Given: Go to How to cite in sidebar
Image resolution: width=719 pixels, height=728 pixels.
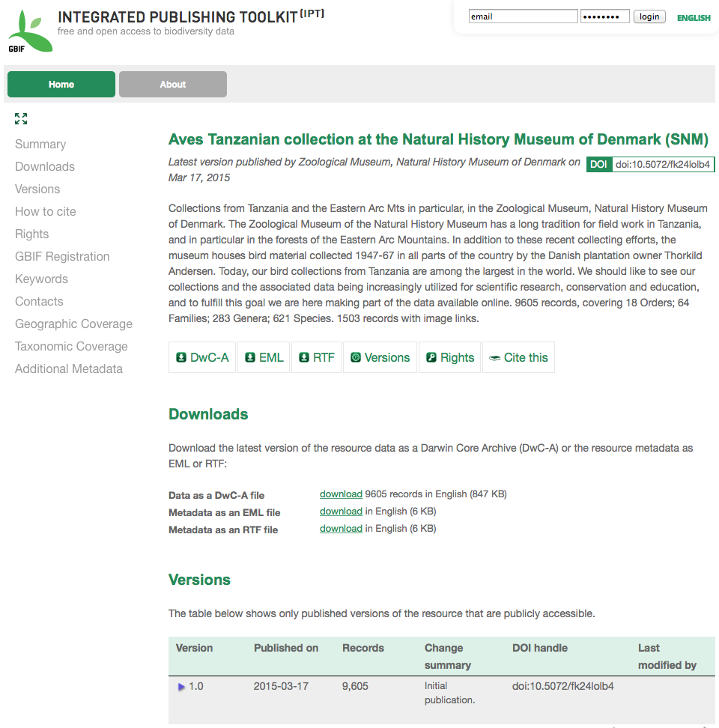Looking at the screenshot, I should 46,211.
